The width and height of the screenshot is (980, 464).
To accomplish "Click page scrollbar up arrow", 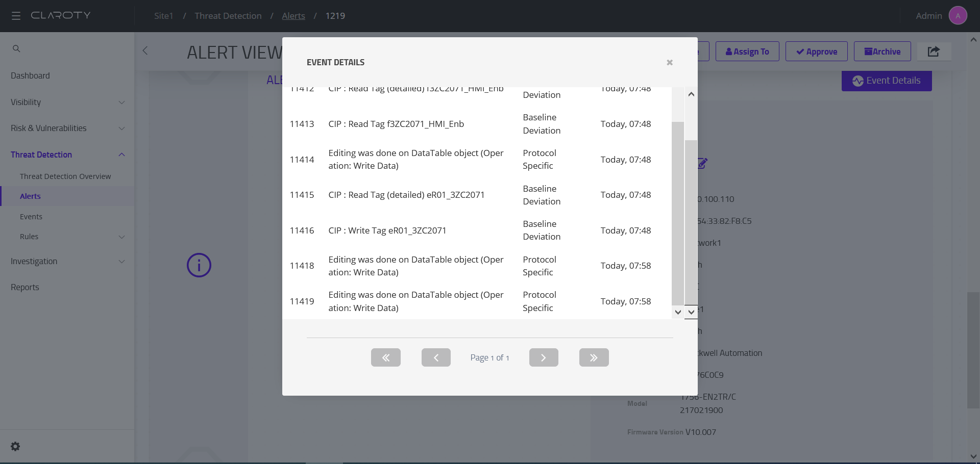I will [973, 39].
